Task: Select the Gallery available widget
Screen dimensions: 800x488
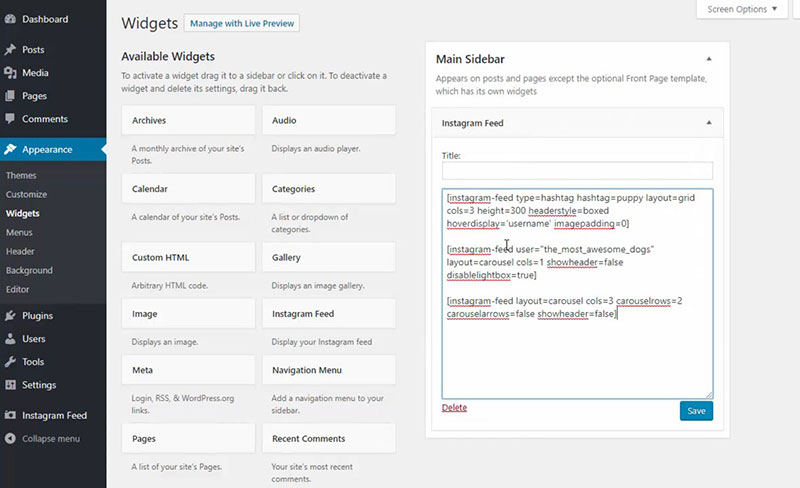Action: point(329,257)
